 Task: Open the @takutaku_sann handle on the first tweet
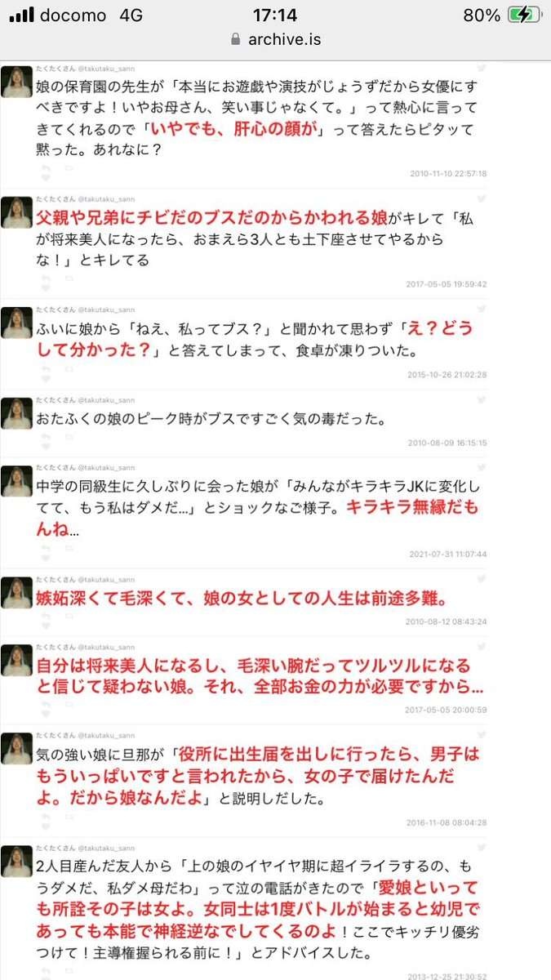click(x=106, y=70)
